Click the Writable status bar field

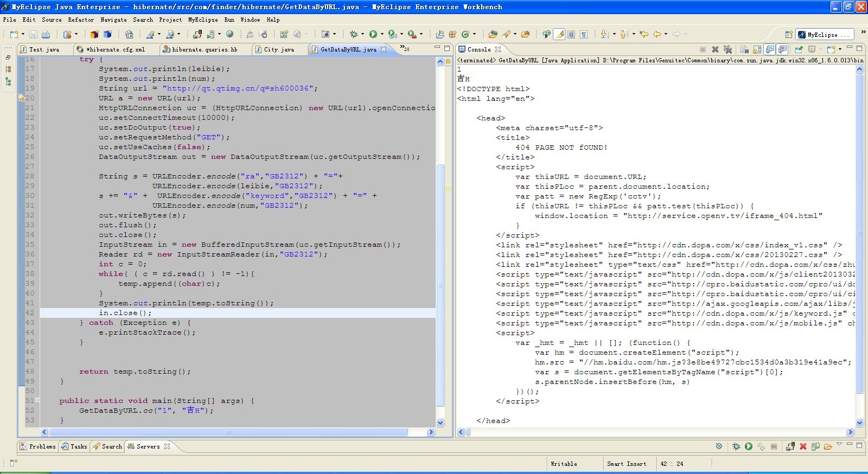(x=564, y=464)
